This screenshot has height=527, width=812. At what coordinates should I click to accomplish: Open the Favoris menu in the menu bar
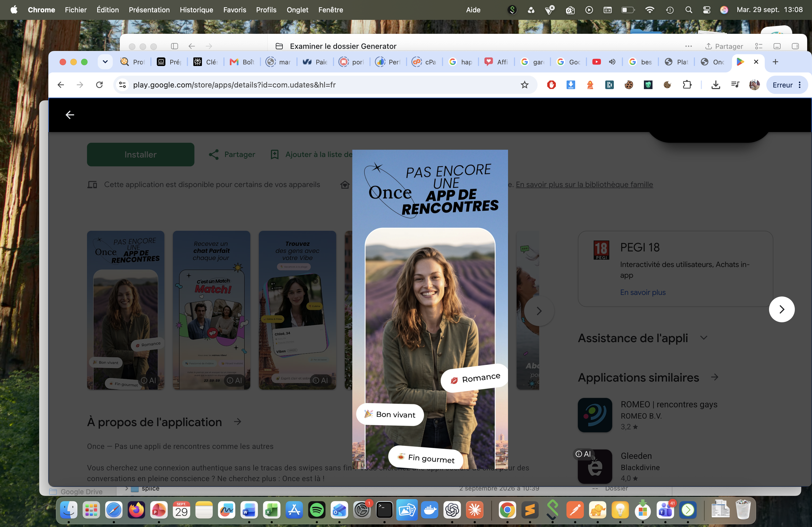(x=234, y=10)
